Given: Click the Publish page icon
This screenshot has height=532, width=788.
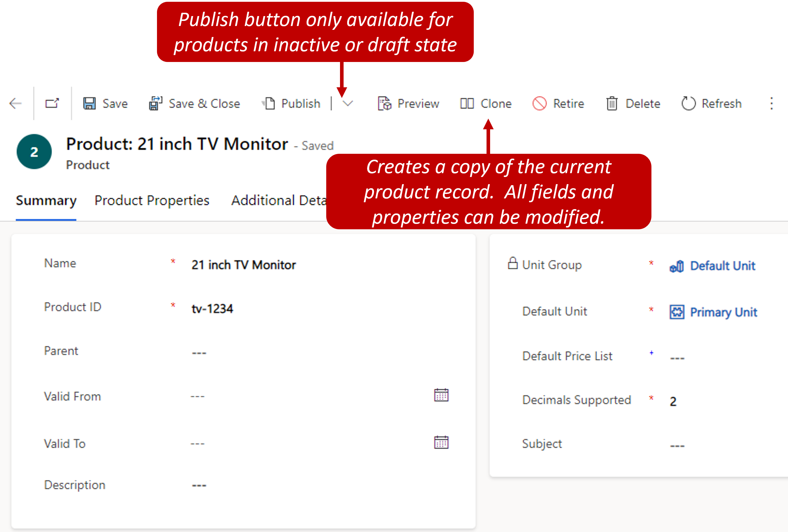Looking at the screenshot, I should (x=269, y=103).
